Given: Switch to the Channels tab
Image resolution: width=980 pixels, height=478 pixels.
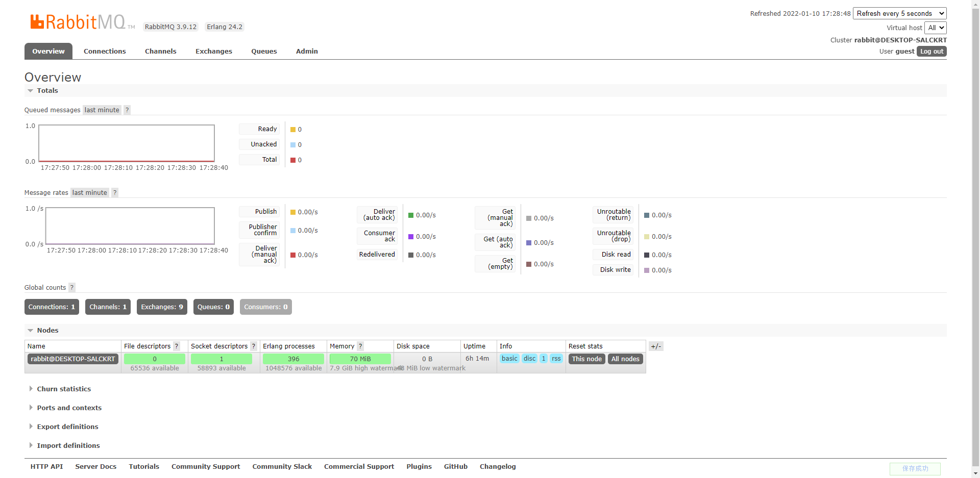Looking at the screenshot, I should (161, 51).
